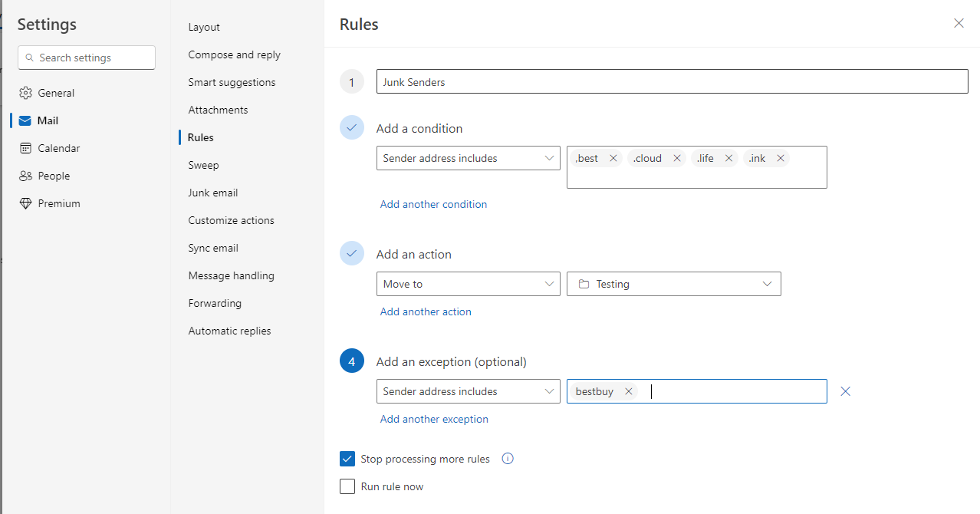980x514 pixels.
Task: Edit the rule name Junk Senders field
Action: (x=673, y=82)
